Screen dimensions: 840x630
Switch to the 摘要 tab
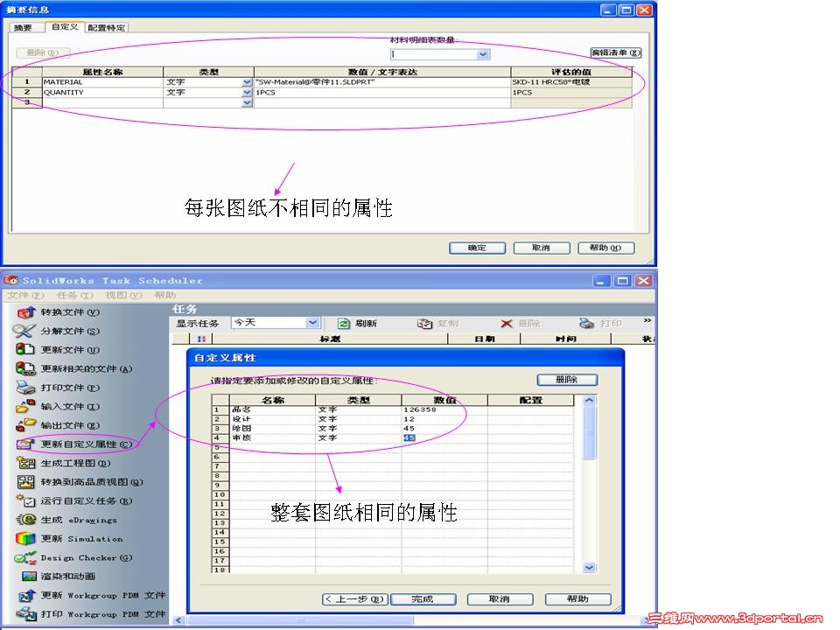pyautogui.click(x=23, y=28)
